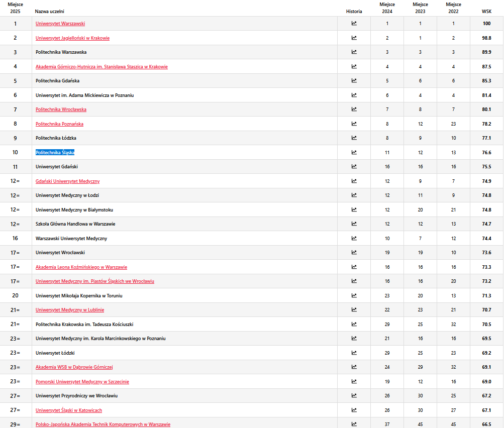Select the Politechnika Warszawska name text
The width and height of the screenshot is (504, 428).
(x=61, y=52)
